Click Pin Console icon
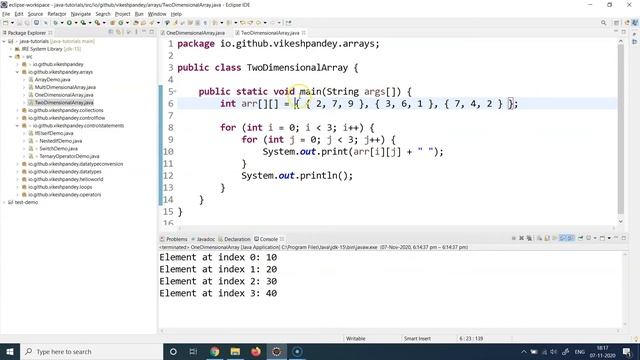This screenshot has width=640, height=360. coord(580,238)
